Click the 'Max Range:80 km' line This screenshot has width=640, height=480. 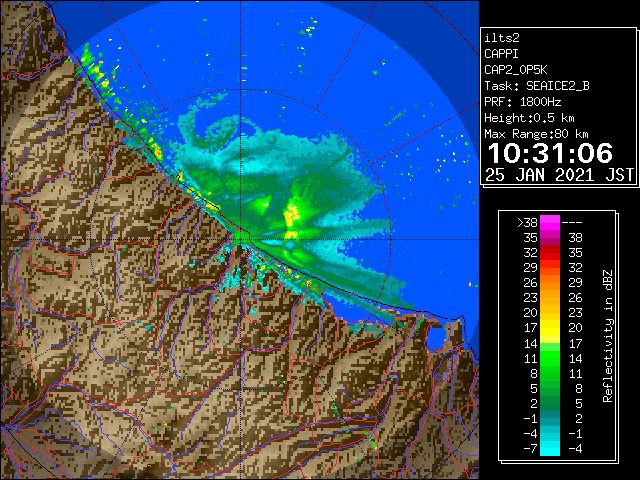click(x=536, y=134)
